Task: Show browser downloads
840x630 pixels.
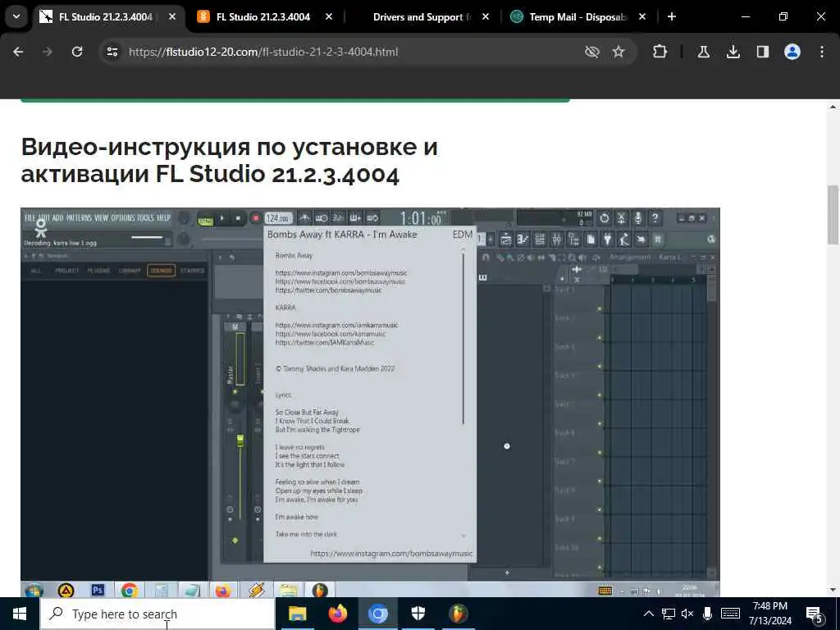Action: pos(733,52)
